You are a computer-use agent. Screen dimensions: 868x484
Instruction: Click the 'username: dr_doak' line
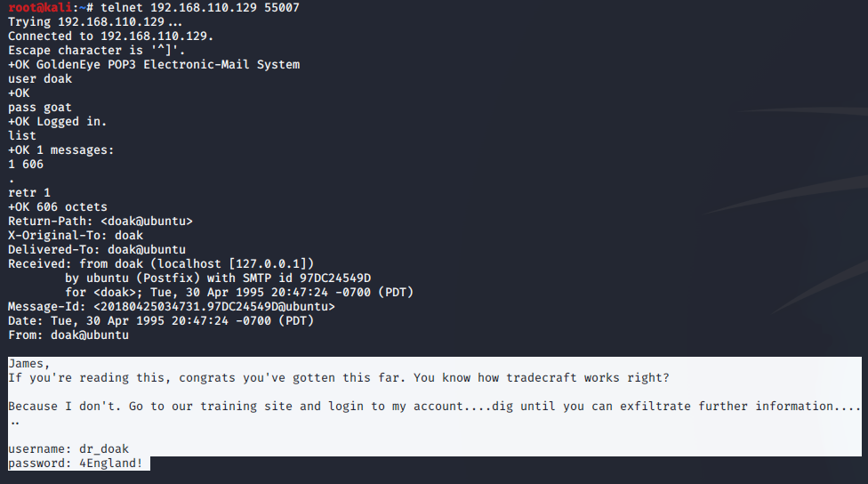coord(68,449)
